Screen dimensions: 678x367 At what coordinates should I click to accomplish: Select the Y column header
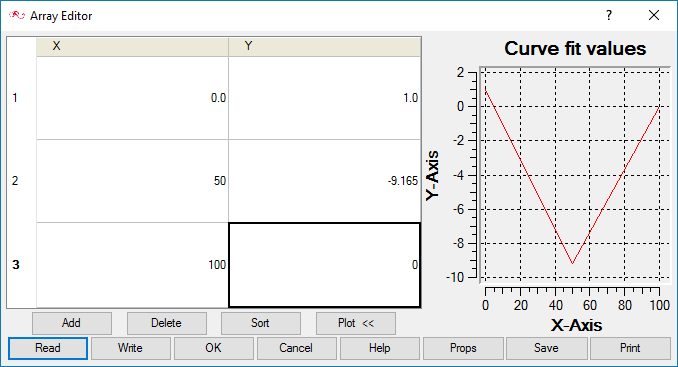pyautogui.click(x=324, y=46)
